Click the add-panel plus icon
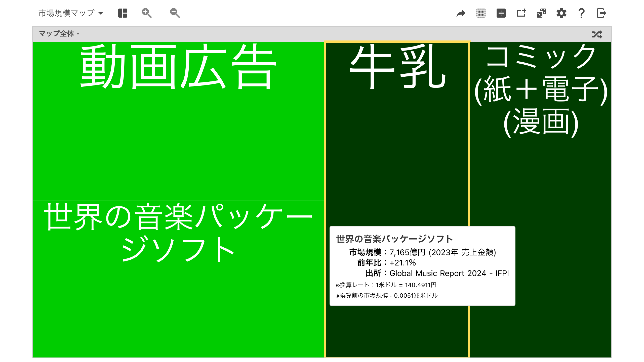This screenshot has width=644, height=362. point(521,13)
